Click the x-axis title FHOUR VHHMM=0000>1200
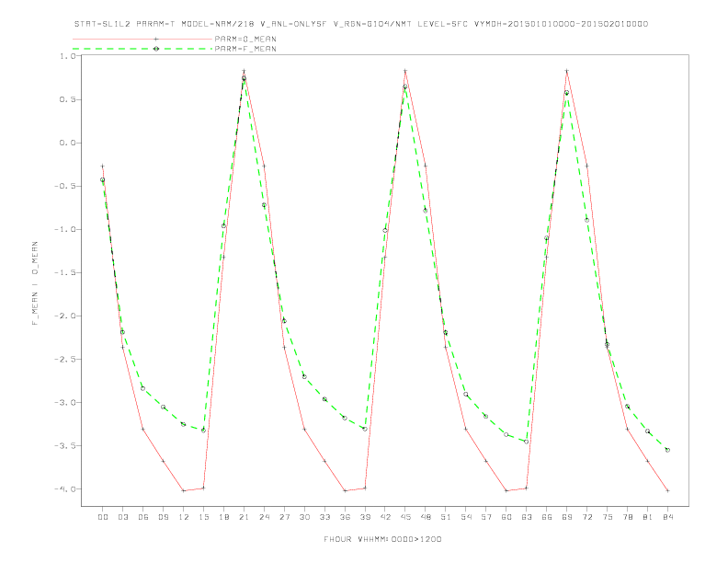The height and width of the screenshot is (563, 728). (x=382, y=539)
